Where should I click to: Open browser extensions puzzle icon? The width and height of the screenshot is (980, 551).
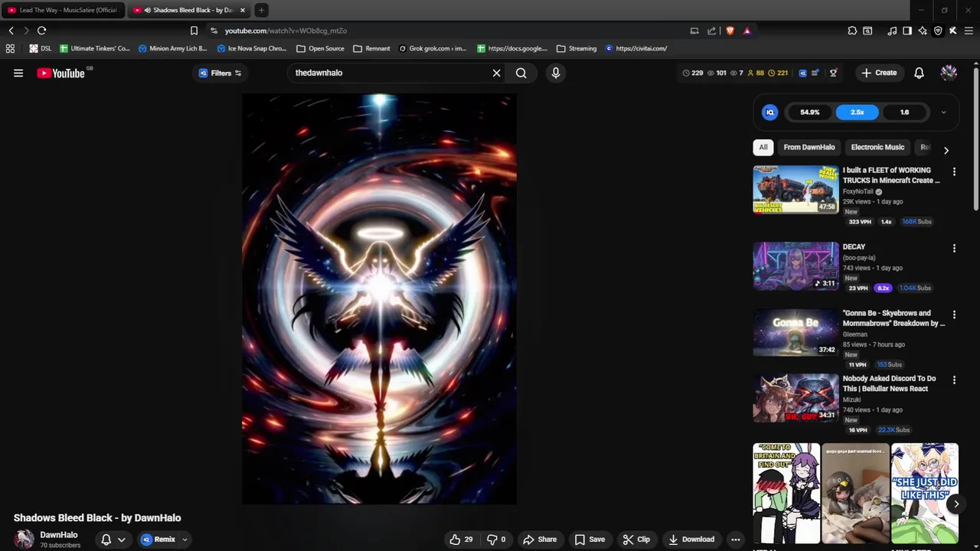pos(852,31)
